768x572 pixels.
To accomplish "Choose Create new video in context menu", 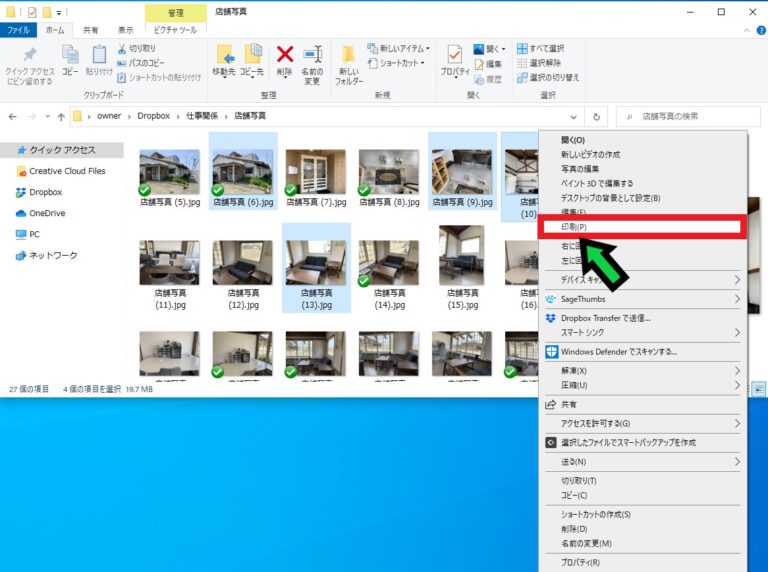I will [642, 154].
